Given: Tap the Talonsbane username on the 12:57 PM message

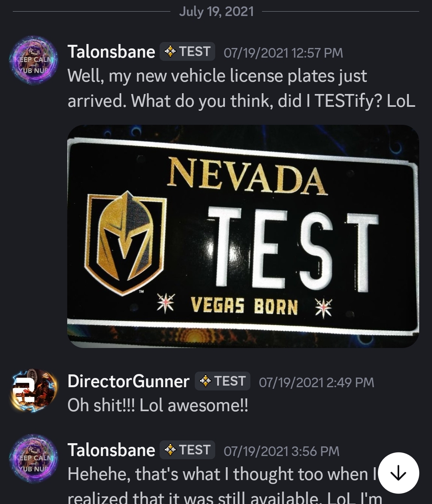Looking at the screenshot, I should (111, 52).
